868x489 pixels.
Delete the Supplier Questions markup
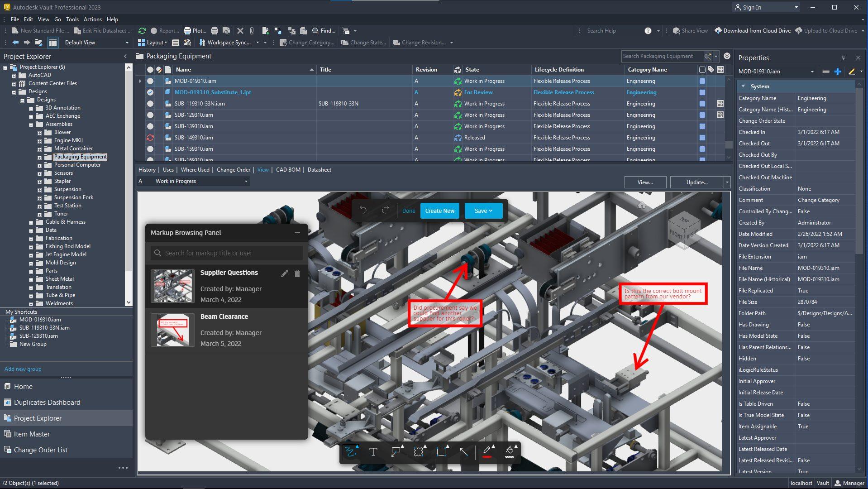(x=297, y=273)
